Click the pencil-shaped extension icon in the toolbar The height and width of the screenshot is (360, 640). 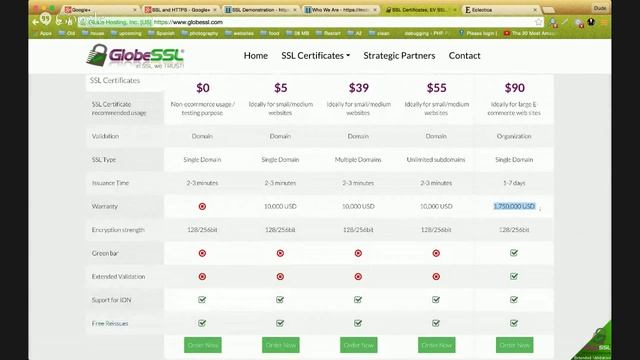point(565,22)
